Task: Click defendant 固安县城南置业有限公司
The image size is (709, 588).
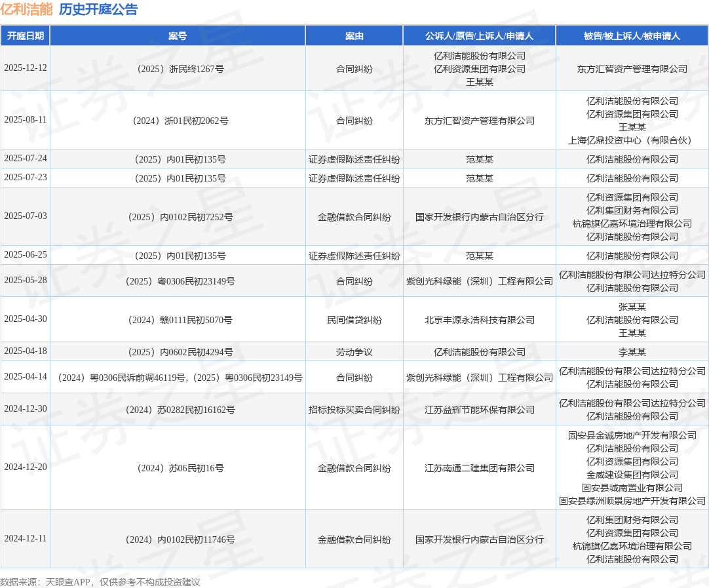Action: [632, 488]
